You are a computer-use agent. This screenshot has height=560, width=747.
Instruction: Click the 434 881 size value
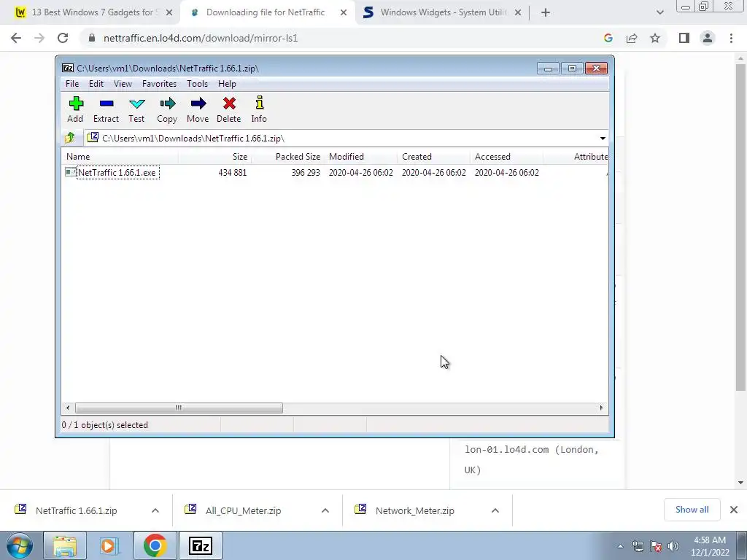point(233,173)
